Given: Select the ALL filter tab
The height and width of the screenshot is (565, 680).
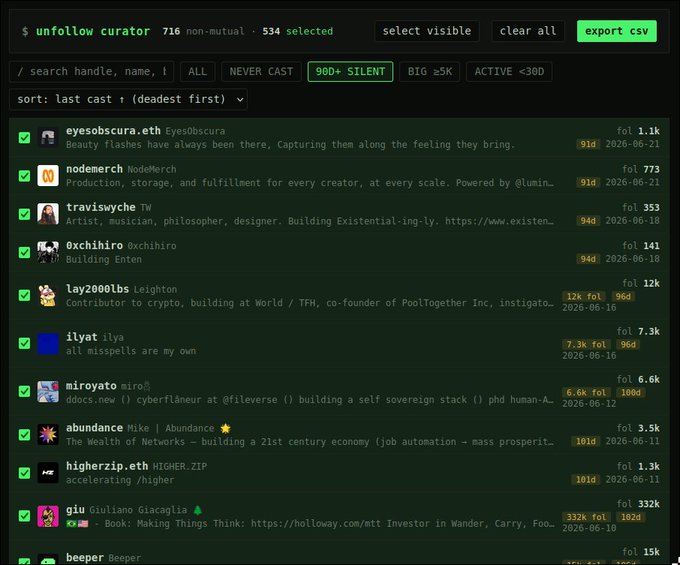Looking at the screenshot, I should click(x=197, y=72).
